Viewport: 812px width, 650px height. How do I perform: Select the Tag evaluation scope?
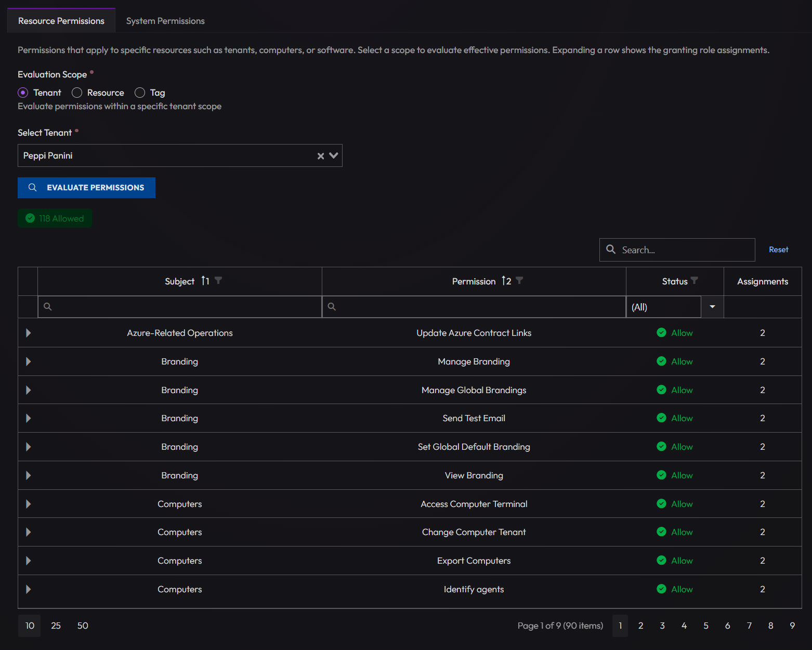pyautogui.click(x=140, y=93)
